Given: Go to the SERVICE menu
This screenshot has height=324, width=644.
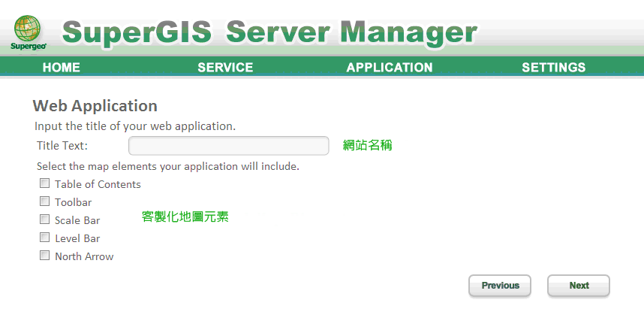Looking at the screenshot, I should [x=225, y=68].
